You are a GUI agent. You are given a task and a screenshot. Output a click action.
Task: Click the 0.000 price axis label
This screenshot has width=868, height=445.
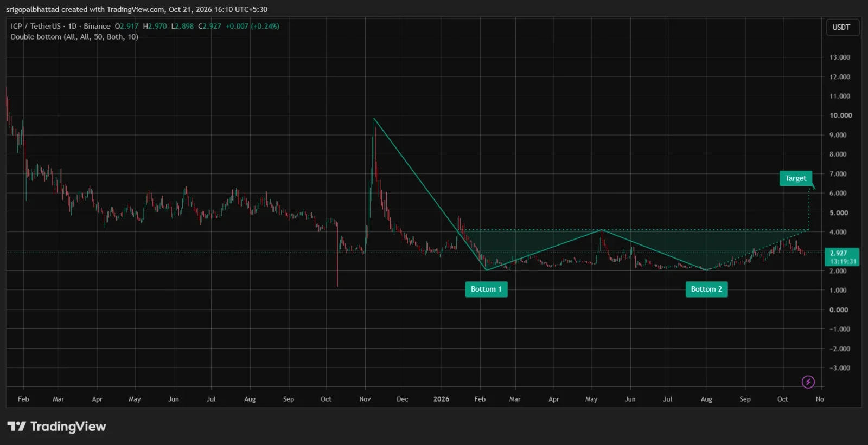click(x=839, y=310)
